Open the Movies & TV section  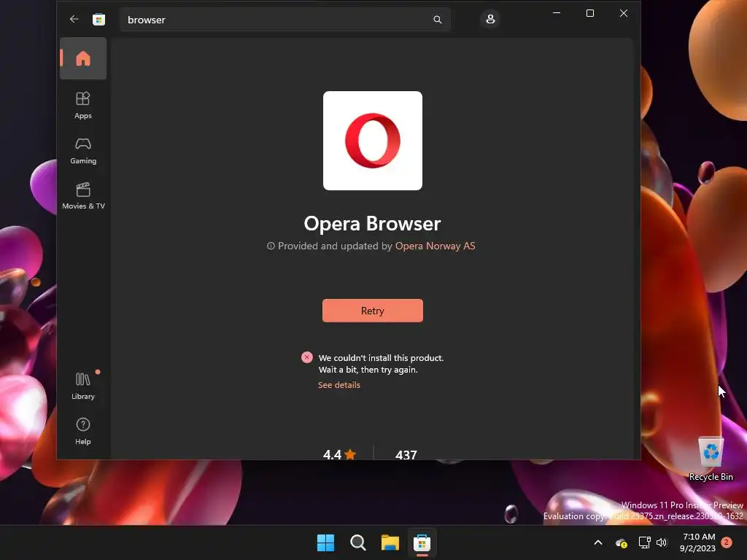(83, 195)
